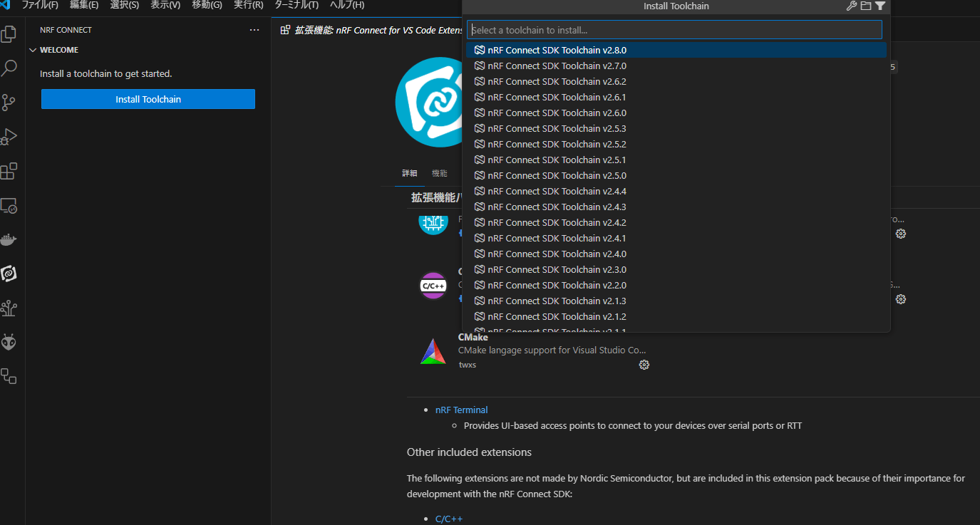This screenshot has height=525, width=980.
Task: Select nRF Connect SDK Toolchain v2.6.2
Action: coord(676,81)
